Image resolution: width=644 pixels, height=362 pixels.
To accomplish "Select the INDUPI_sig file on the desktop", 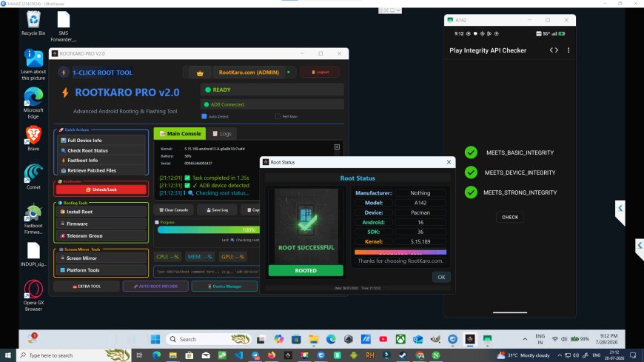I will [x=33, y=255].
